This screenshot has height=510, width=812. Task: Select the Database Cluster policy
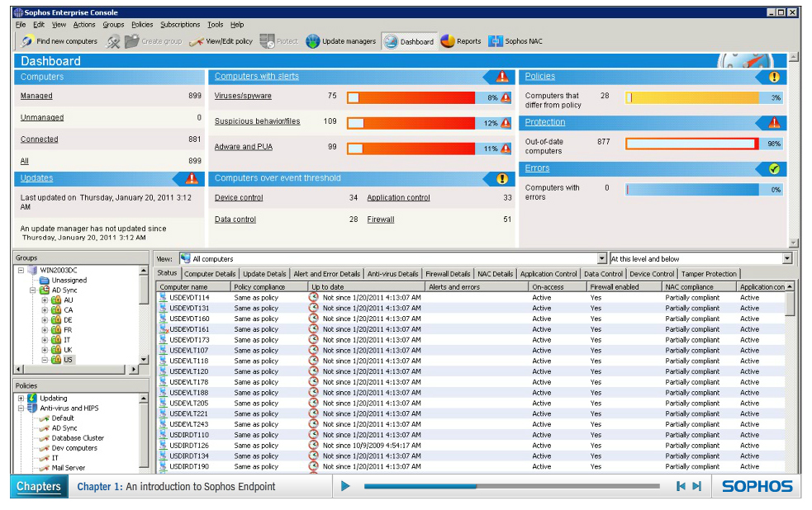(x=78, y=438)
